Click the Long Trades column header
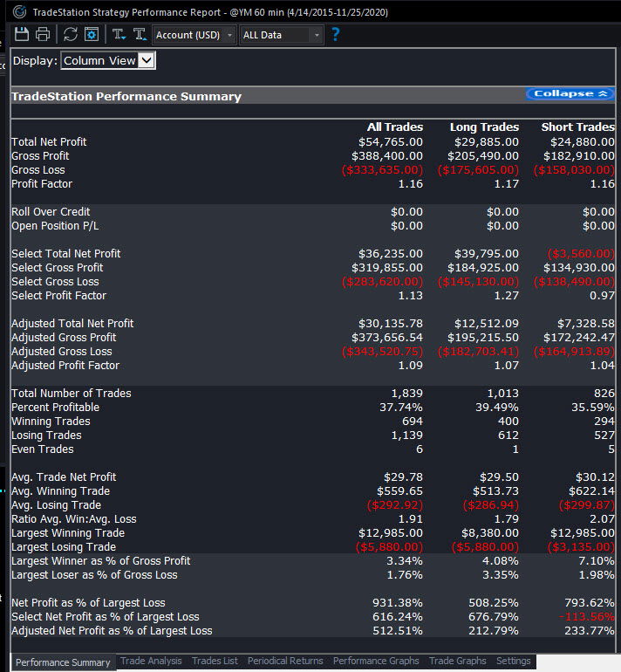 pyautogui.click(x=484, y=127)
